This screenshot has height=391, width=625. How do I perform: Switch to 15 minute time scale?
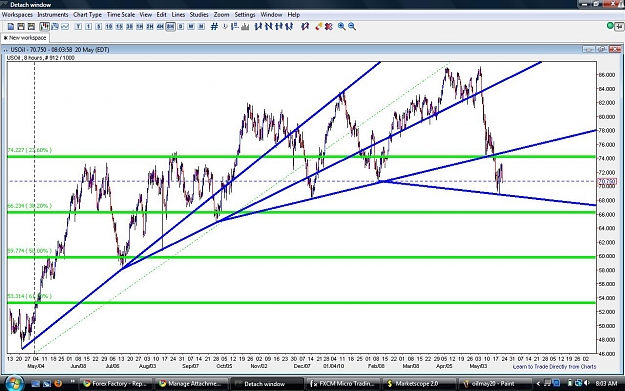pos(119,27)
